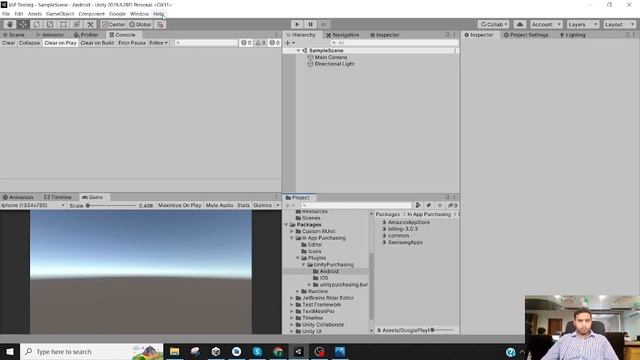Expand the Custom NUnit folder
This screenshot has width=640, height=360.
tap(292, 231)
